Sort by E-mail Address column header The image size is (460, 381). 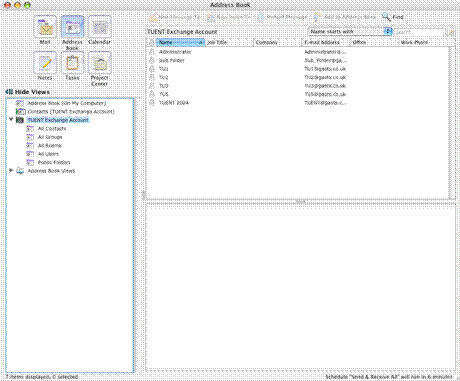pos(326,42)
